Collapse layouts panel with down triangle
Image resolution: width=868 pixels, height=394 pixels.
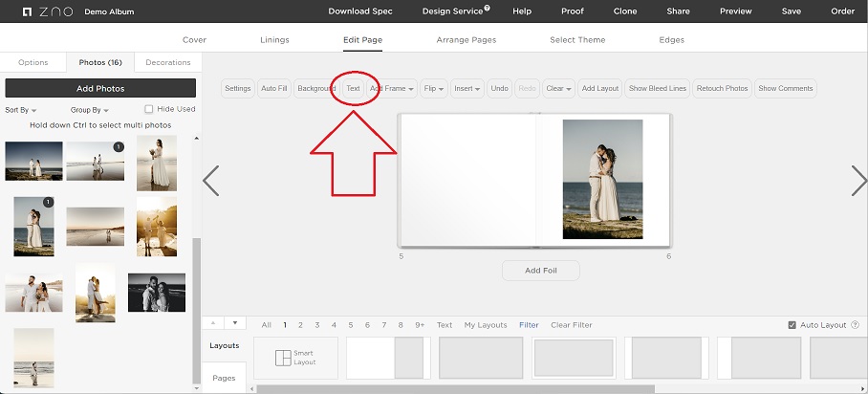[235, 323]
